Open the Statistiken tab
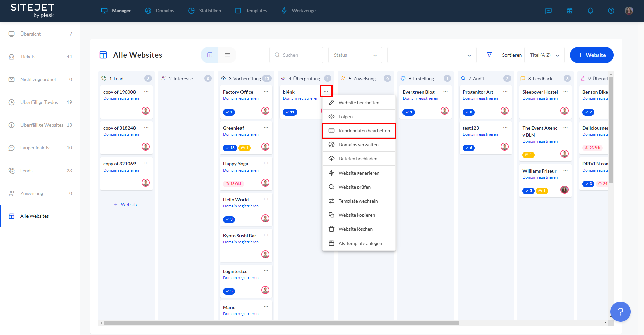This screenshot has width=644, height=335. pyautogui.click(x=205, y=11)
